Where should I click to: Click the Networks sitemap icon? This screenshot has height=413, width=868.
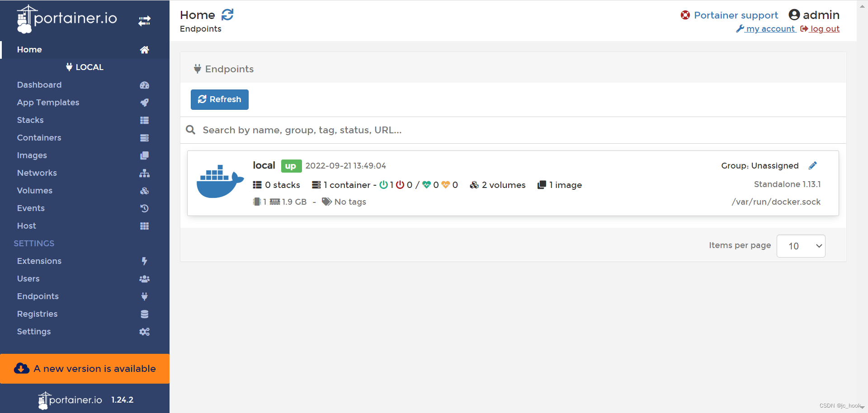click(x=144, y=173)
